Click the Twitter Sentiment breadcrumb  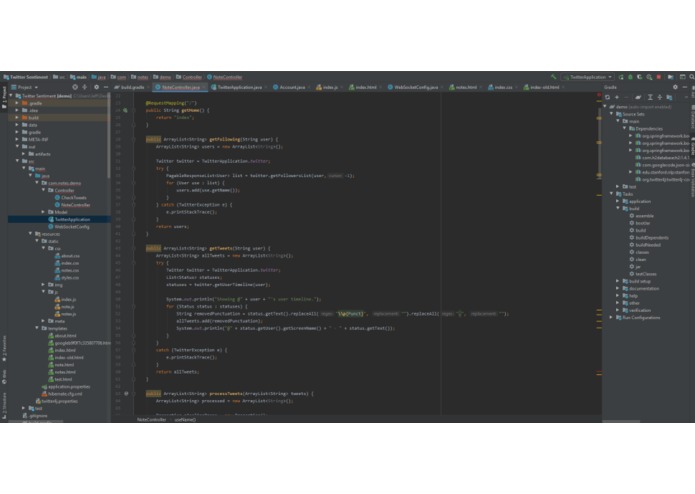[x=26, y=77]
